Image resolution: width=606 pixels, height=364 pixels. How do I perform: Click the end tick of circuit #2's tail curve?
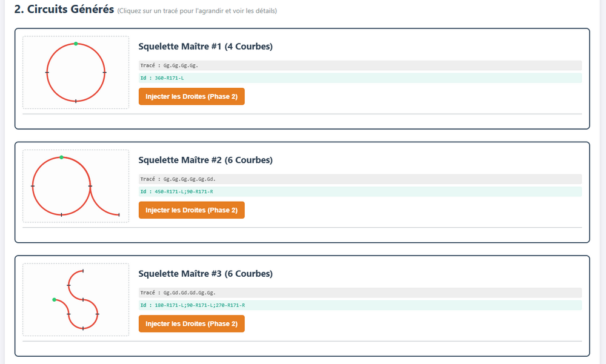pos(119,214)
